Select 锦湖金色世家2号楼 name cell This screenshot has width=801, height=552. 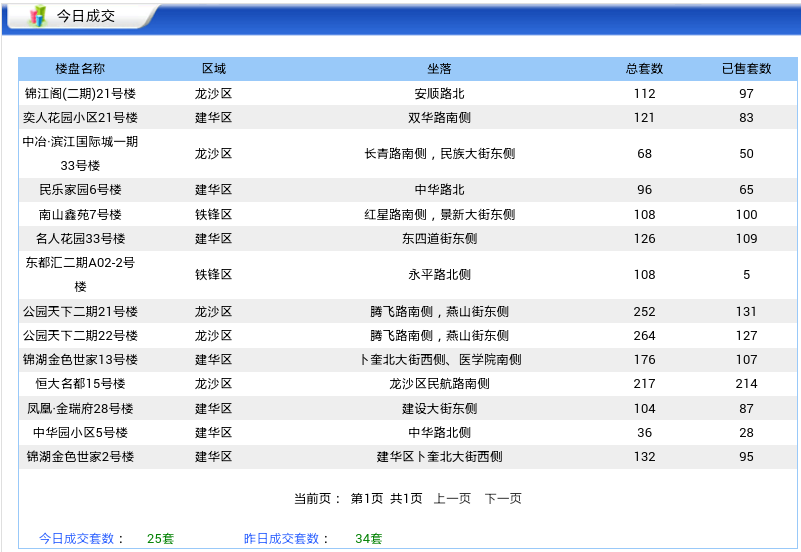[80, 457]
